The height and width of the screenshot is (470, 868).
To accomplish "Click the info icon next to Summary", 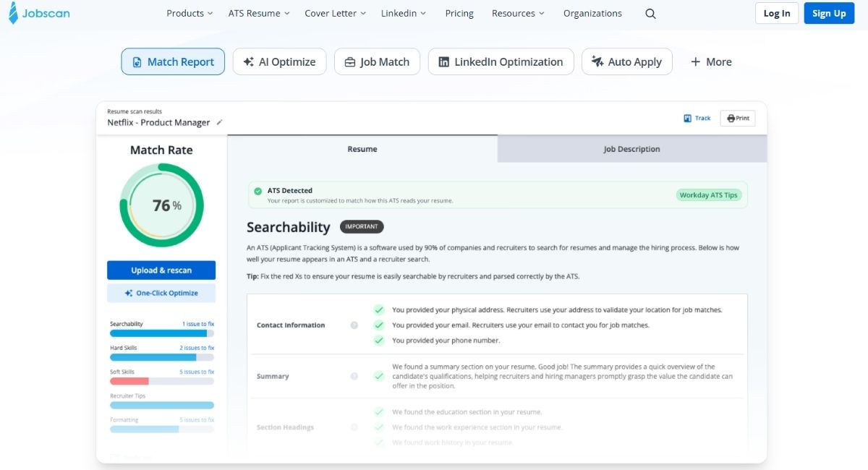I will (354, 376).
